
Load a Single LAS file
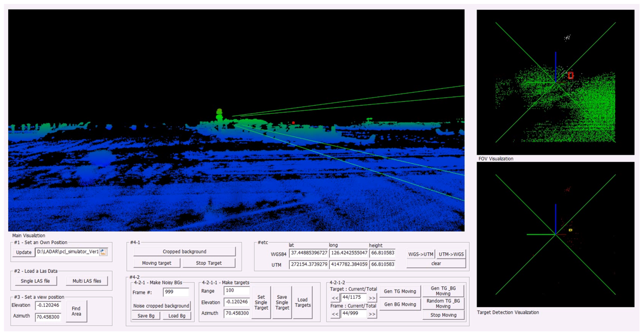click(35, 281)
